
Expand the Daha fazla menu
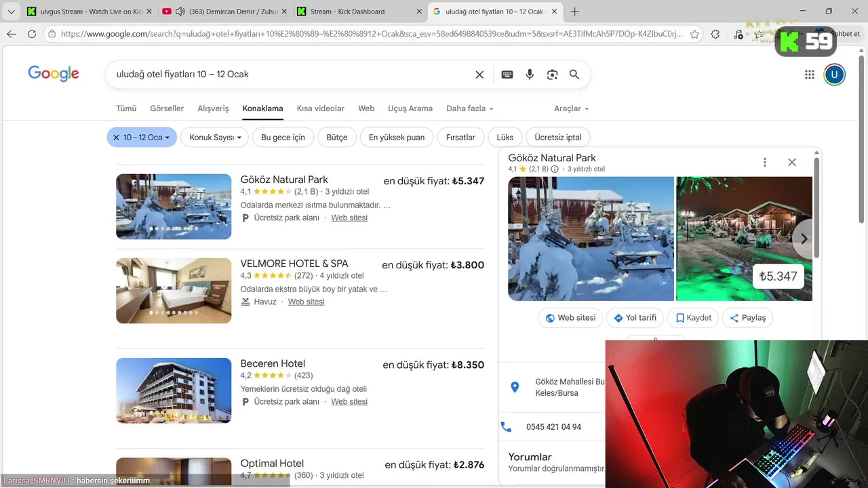[x=470, y=108]
